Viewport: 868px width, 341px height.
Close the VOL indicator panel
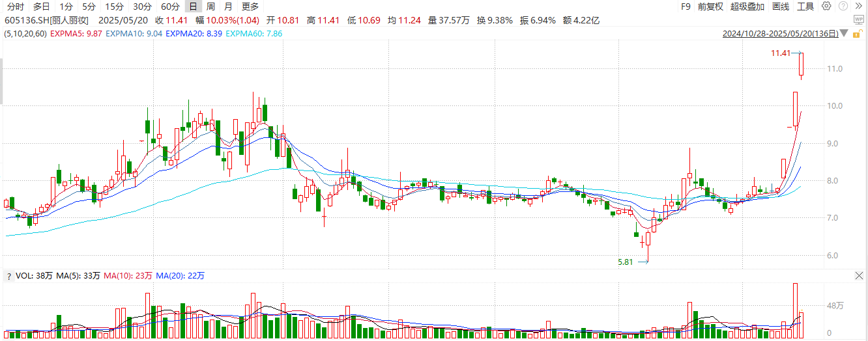[859, 276]
